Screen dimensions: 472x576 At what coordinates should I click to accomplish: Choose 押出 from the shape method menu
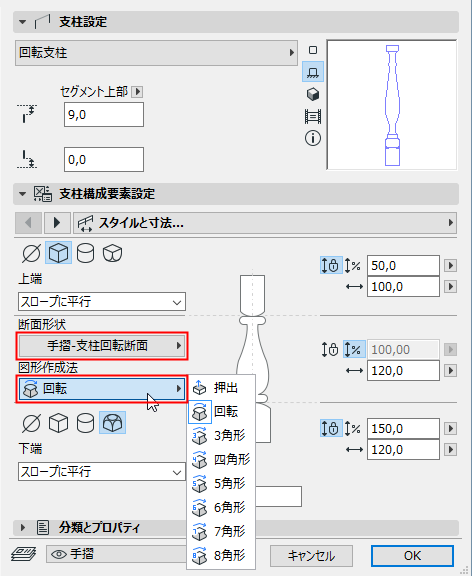[x=221, y=388]
